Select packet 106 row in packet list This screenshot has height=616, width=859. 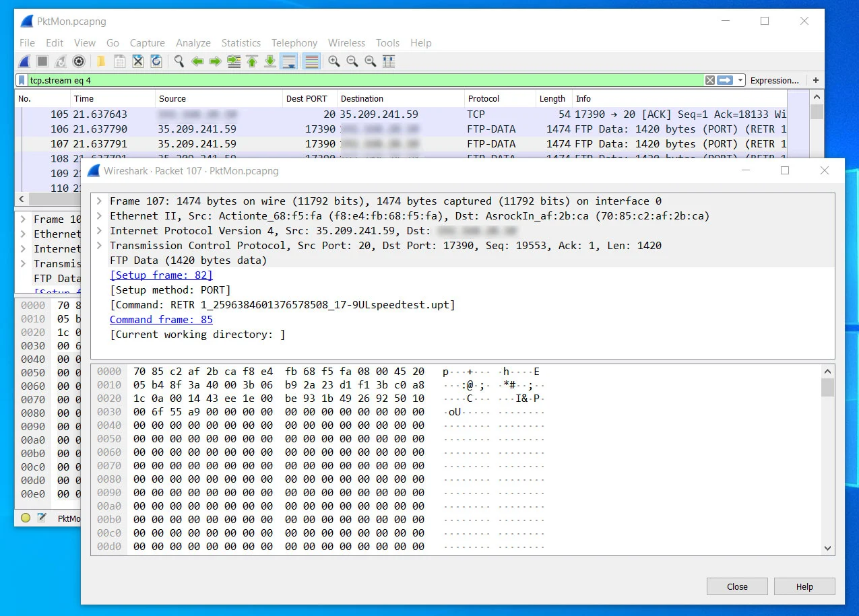(402, 129)
